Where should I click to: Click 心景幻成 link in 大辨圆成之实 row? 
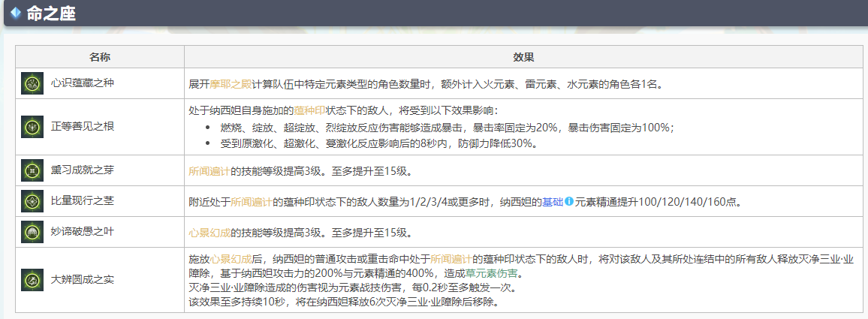[231, 259]
